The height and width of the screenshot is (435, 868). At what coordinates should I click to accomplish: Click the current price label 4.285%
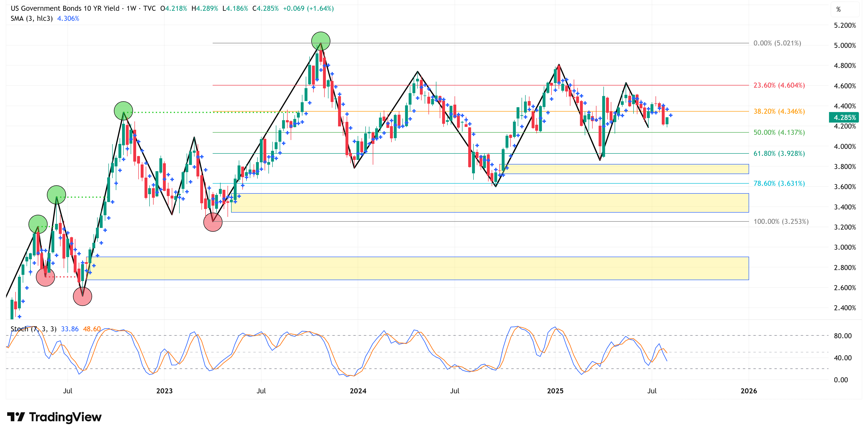coord(844,117)
